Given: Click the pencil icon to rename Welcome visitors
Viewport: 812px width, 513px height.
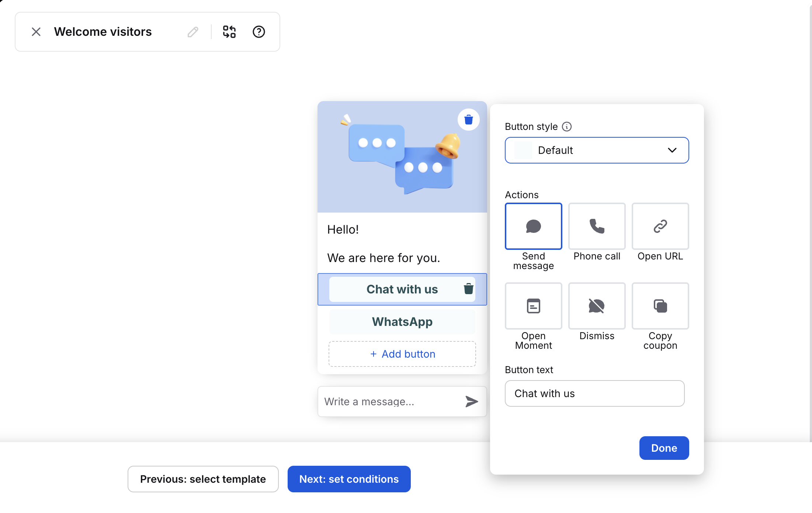Looking at the screenshot, I should point(192,32).
